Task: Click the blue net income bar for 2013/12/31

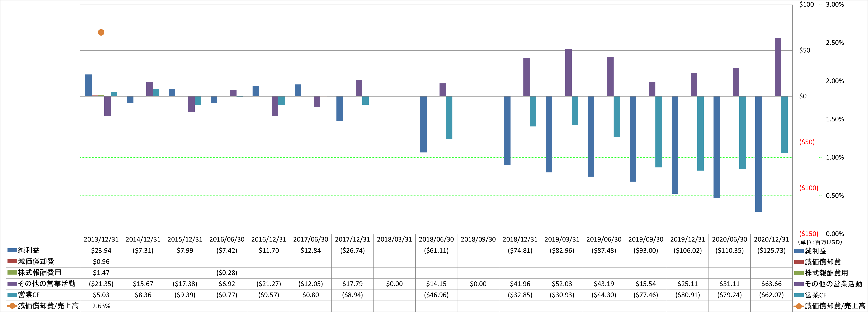Action: tap(88, 85)
